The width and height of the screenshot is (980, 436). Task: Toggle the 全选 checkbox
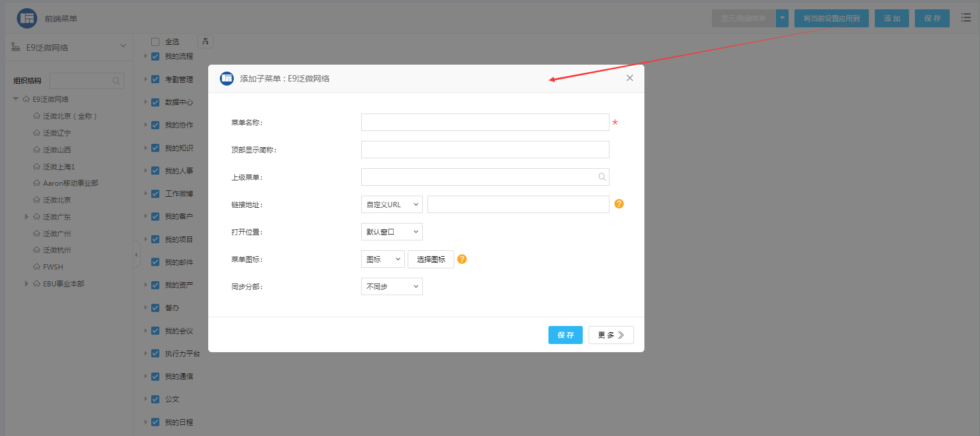click(x=155, y=42)
